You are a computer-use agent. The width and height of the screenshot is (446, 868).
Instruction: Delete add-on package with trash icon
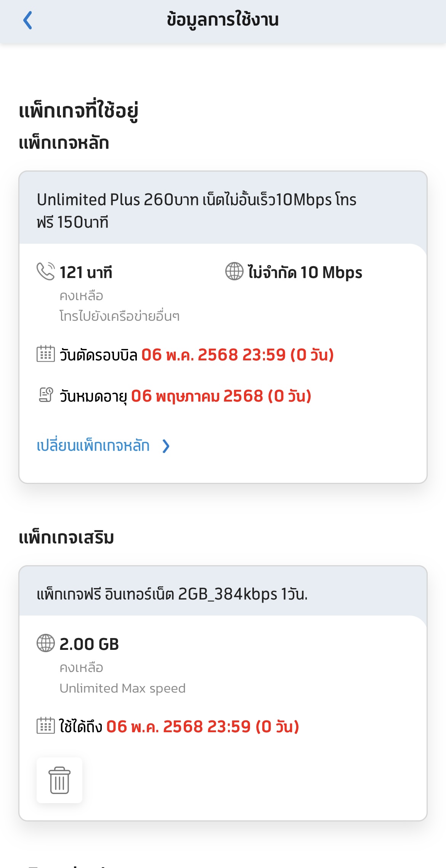59,780
